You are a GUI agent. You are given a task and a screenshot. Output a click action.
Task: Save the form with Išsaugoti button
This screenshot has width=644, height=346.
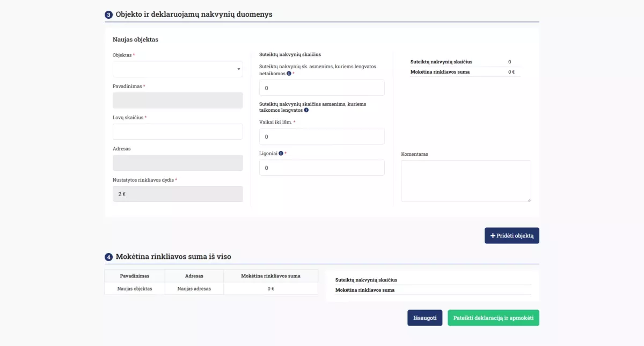tap(425, 318)
